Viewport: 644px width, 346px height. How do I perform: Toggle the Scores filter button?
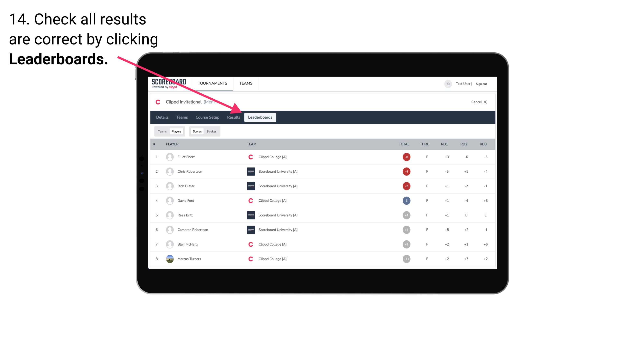(197, 131)
